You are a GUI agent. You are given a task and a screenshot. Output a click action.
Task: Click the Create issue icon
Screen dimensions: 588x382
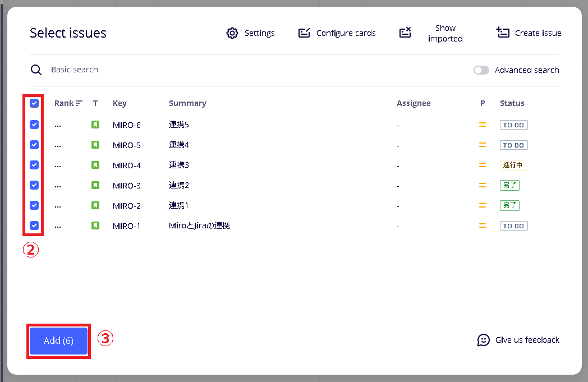(x=503, y=33)
